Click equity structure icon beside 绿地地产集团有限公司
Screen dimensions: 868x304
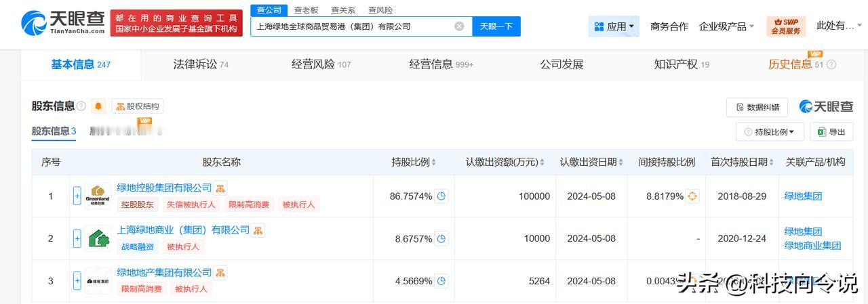coord(220,273)
